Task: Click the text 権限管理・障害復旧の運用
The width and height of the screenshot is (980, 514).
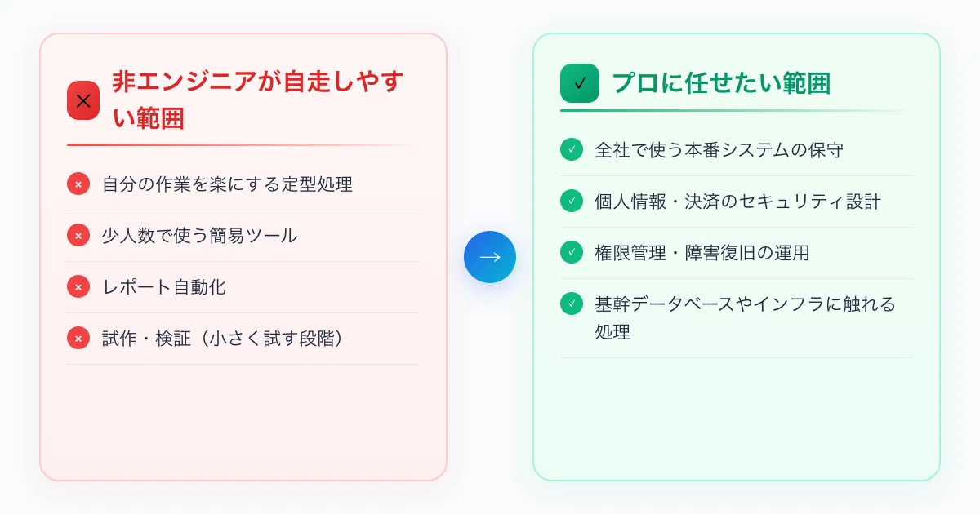Action: (702, 252)
